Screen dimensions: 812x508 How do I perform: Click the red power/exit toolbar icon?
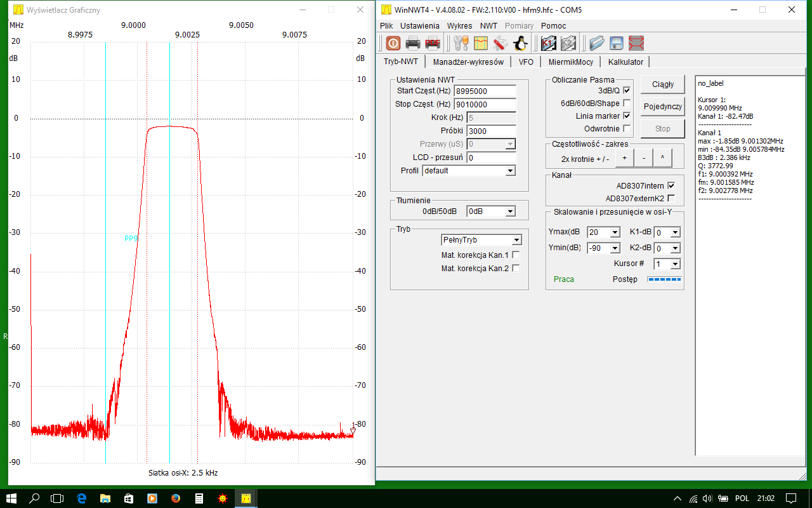pos(393,43)
